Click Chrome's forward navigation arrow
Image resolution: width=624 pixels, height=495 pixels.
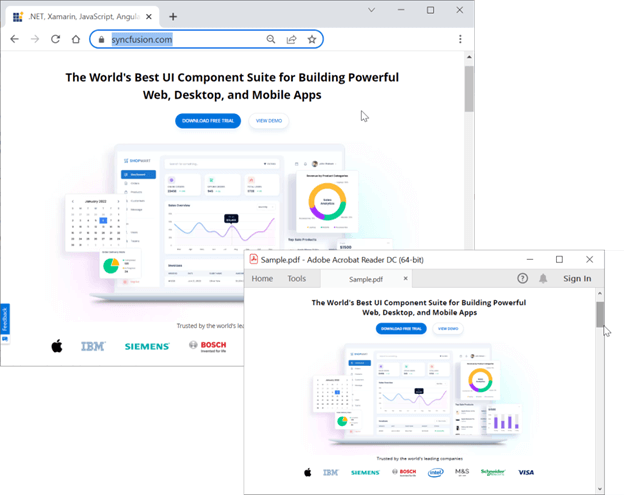click(x=35, y=39)
